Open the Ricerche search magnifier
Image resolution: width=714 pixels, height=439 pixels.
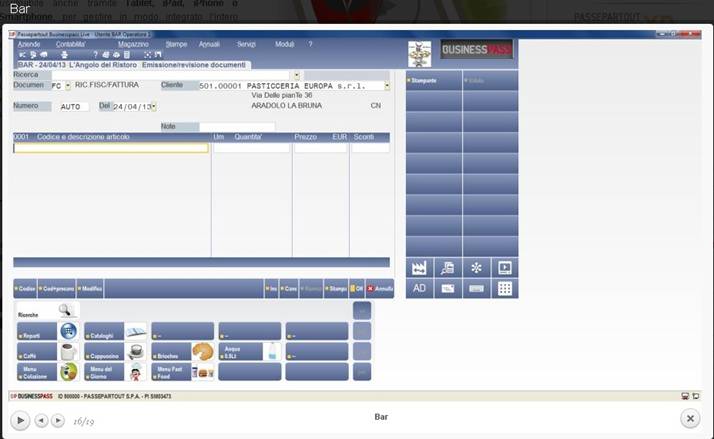(x=65, y=311)
